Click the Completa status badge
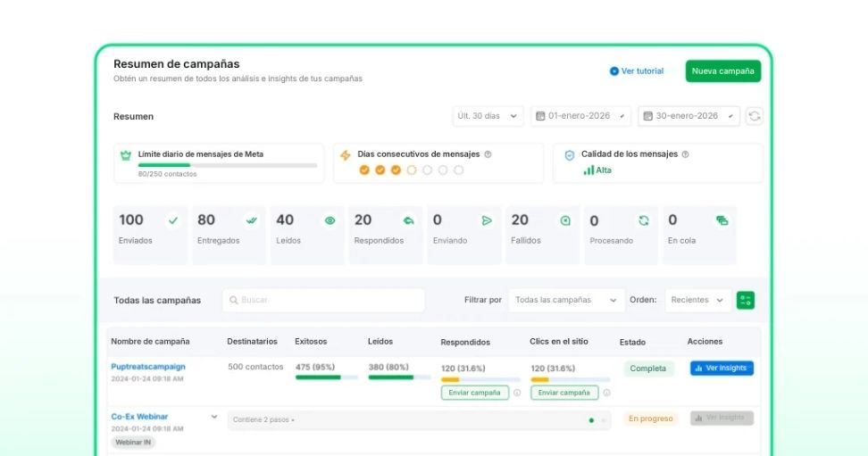 648,369
